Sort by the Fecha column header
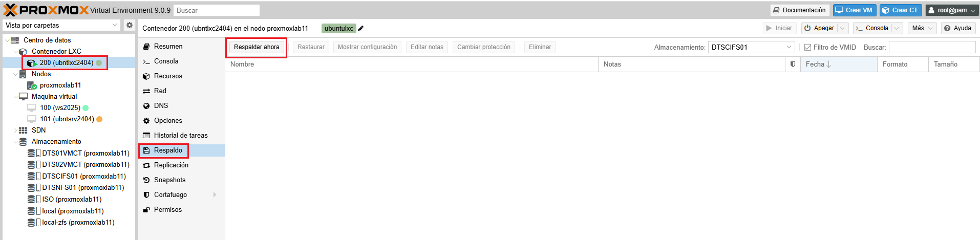Viewport: 980px width, 240px height. [x=839, y=64]
